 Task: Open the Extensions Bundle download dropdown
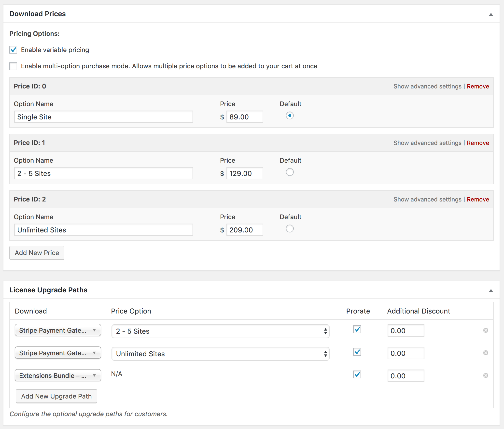[58, 375]
